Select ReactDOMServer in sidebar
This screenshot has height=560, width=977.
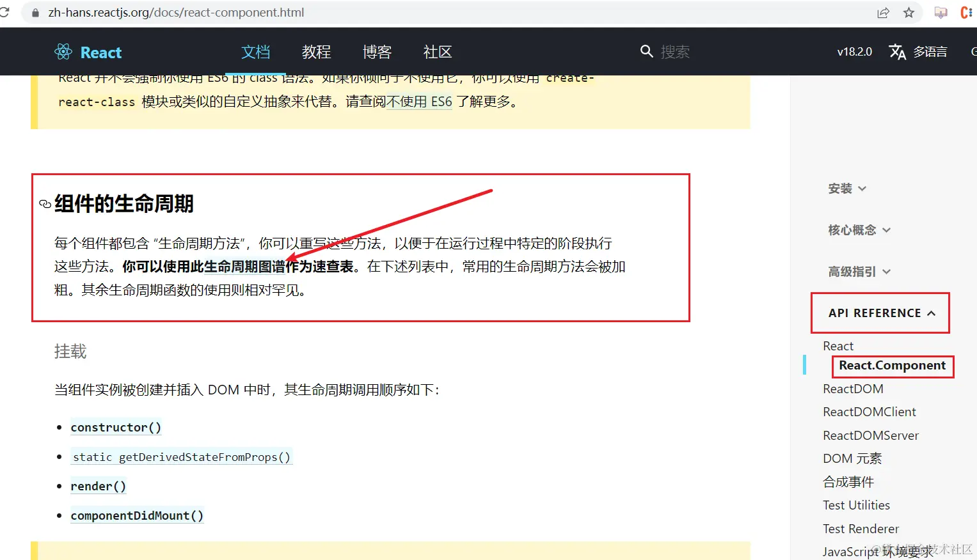coord(870,435)
